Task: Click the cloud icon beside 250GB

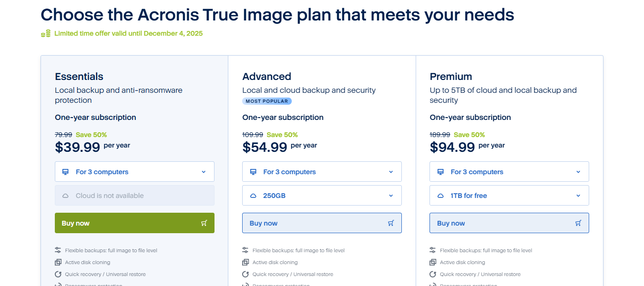Action: [253, 196]
